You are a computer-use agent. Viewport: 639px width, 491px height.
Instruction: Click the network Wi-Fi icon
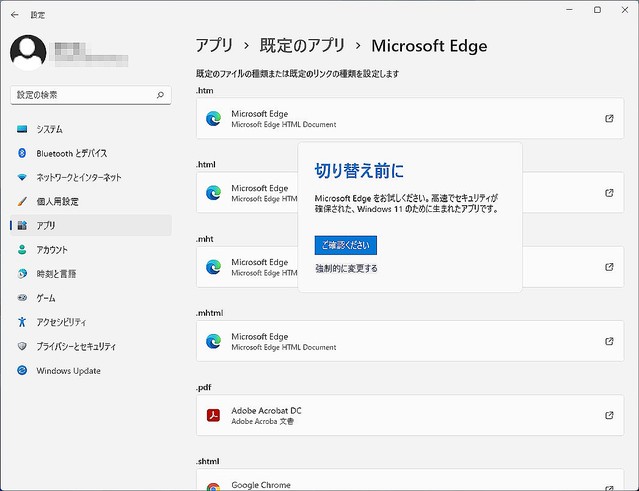(22, 177)
